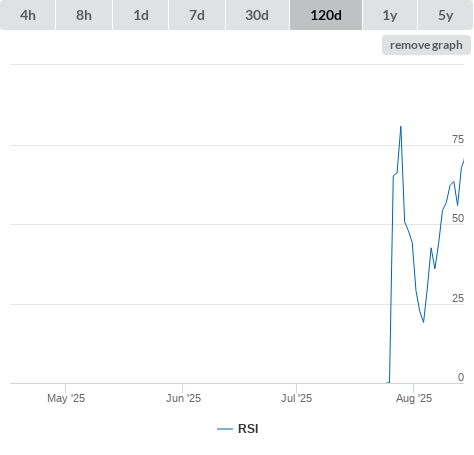Click the blue RSI legend line swatch
Image resolution: width=474 pixels, height=455 pixels.
pos(225,429)
